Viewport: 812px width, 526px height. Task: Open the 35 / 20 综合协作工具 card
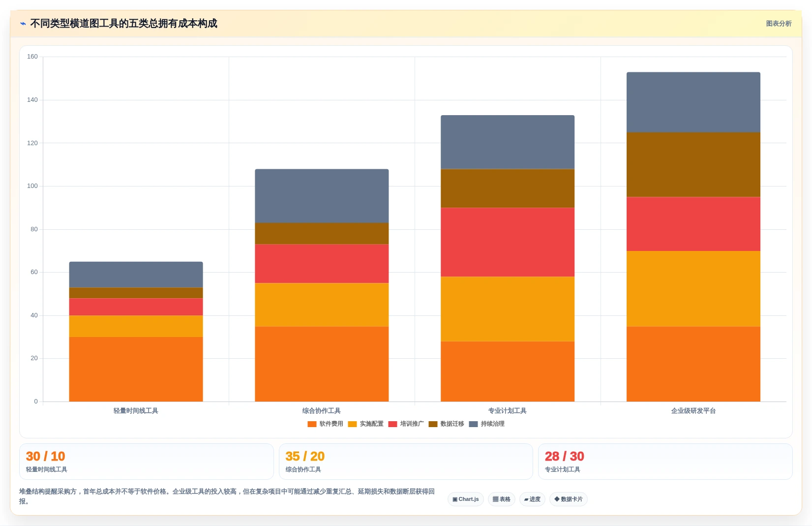tap(406, 462)
